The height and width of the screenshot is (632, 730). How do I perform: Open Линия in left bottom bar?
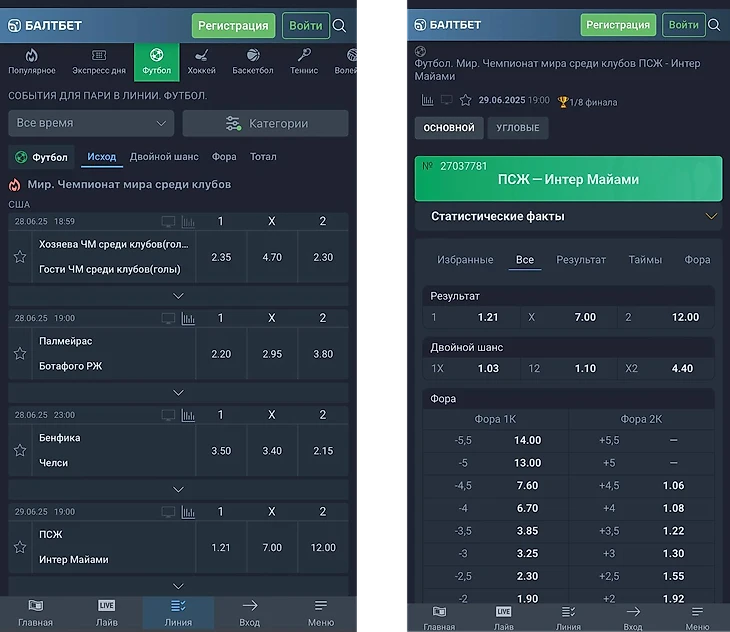(x=178, y=613)
